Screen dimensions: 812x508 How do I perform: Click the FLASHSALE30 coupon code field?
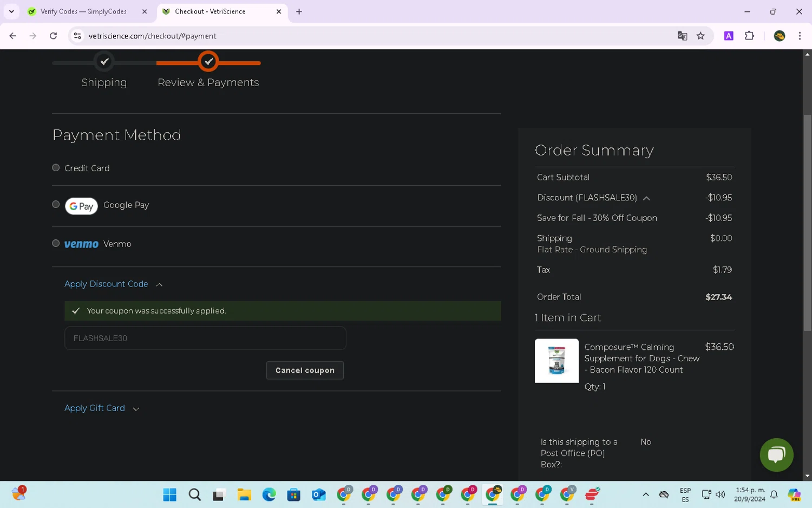click(205, 338)
